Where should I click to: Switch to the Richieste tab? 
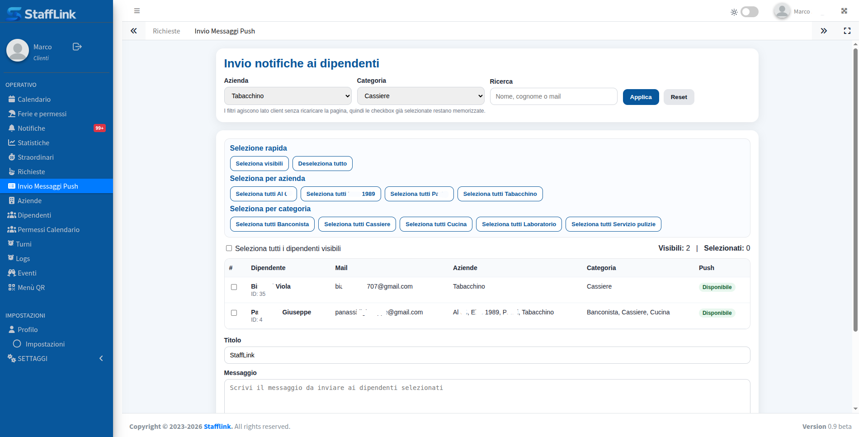[x=166, y=31]
